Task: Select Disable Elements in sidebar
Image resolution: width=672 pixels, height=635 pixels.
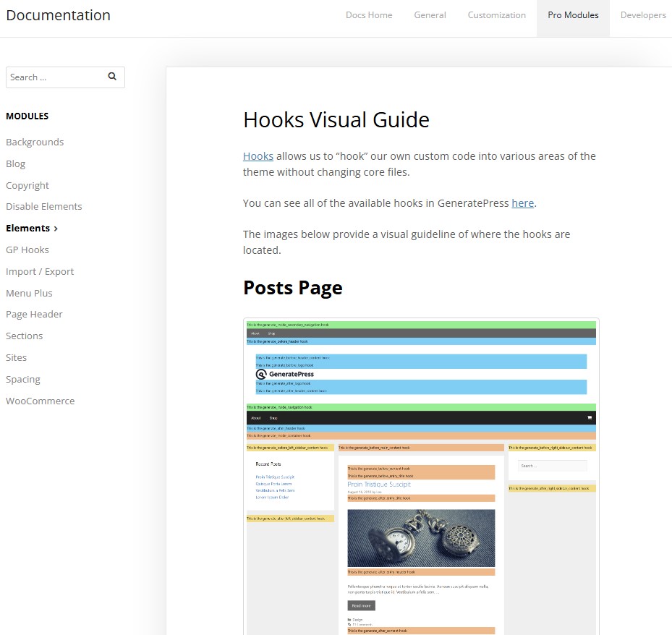Action: point(44,206)
